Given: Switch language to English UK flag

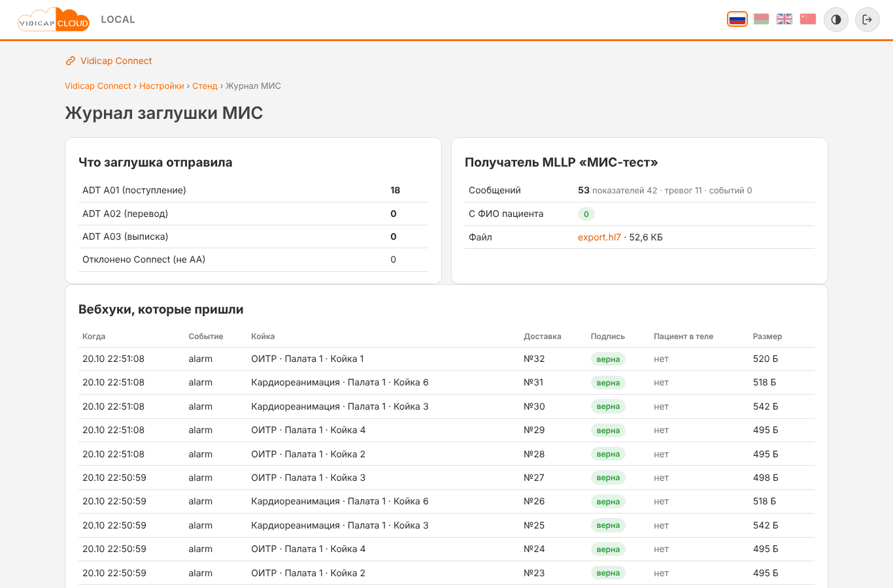Looking at the screenshot, I should (x=784, y=19).
